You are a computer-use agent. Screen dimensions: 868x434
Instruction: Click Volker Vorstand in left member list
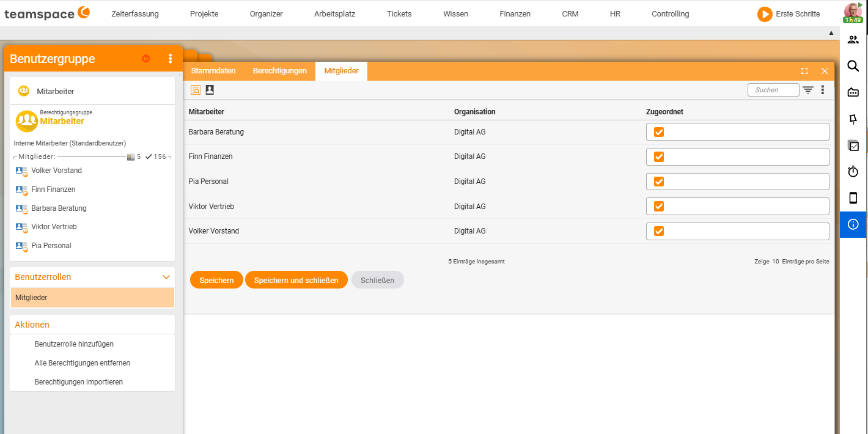click(56, 171)
